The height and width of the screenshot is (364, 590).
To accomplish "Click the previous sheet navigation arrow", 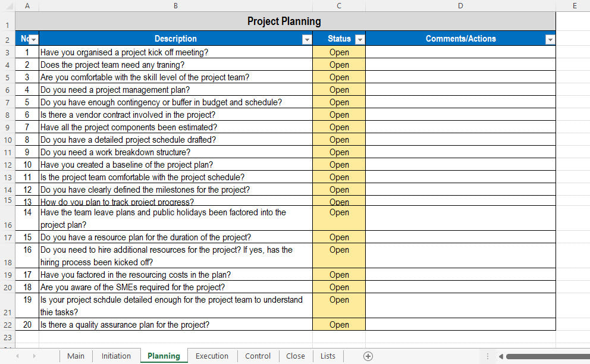I will (x=18, y=355).
